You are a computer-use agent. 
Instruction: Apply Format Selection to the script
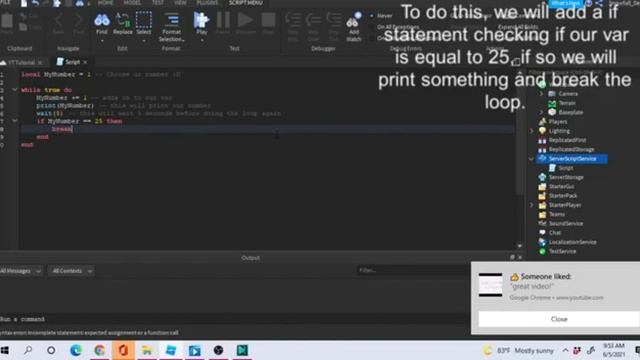[x=171, y=27]
